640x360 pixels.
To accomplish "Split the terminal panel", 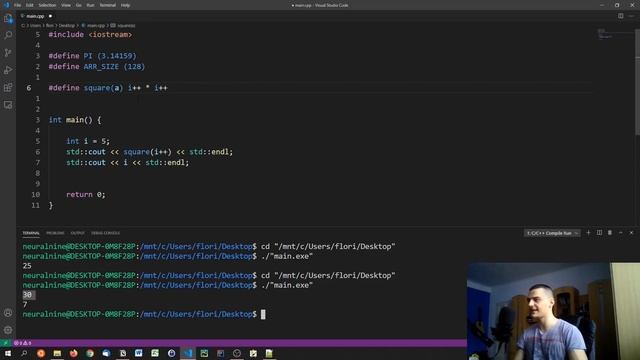I will (599, 233).
